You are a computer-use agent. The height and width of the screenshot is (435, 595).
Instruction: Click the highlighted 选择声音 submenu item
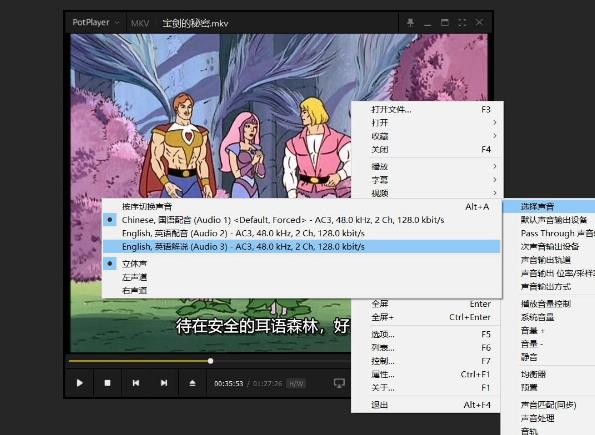pos(549,206)
